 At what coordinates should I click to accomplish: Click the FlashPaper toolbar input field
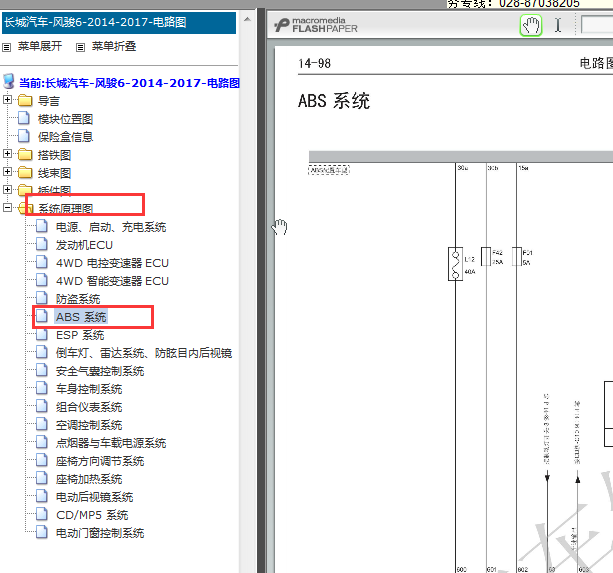click(x=597, y=25)
